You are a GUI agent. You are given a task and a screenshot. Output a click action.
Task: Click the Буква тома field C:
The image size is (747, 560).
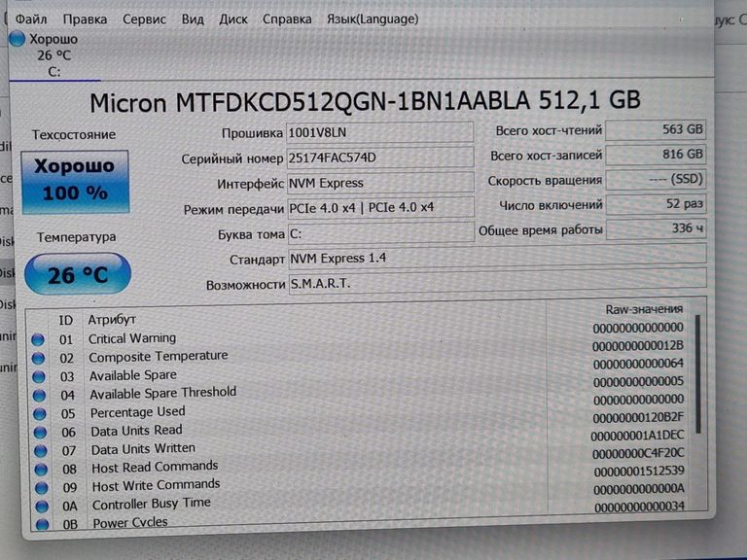381,233
